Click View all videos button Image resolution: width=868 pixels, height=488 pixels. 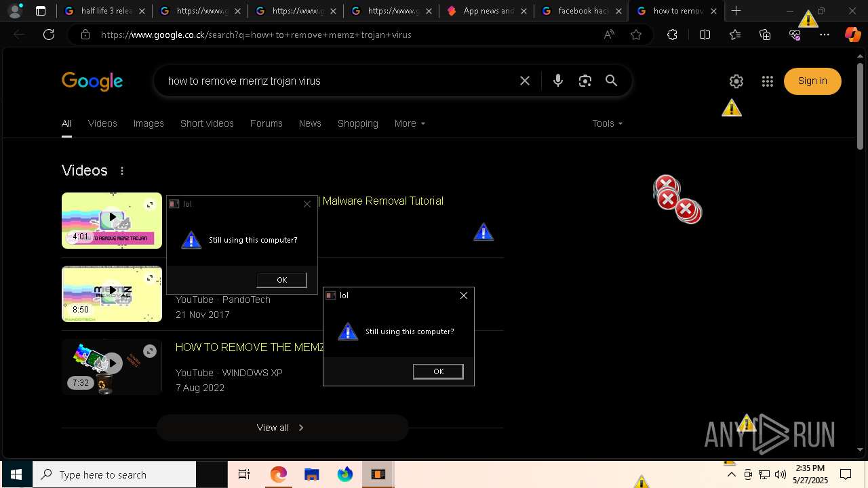click(x=282, y=428)
